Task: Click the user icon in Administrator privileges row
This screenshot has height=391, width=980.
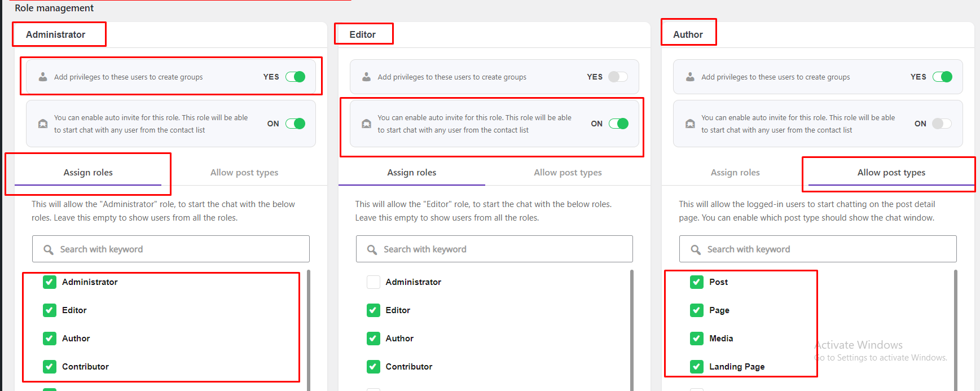Action: point(43,77)
